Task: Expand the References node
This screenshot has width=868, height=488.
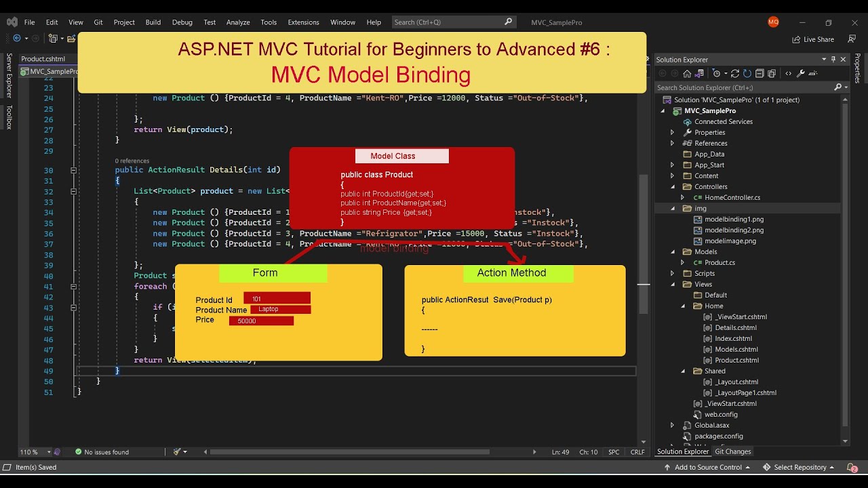Action: [x=672, y=143]
